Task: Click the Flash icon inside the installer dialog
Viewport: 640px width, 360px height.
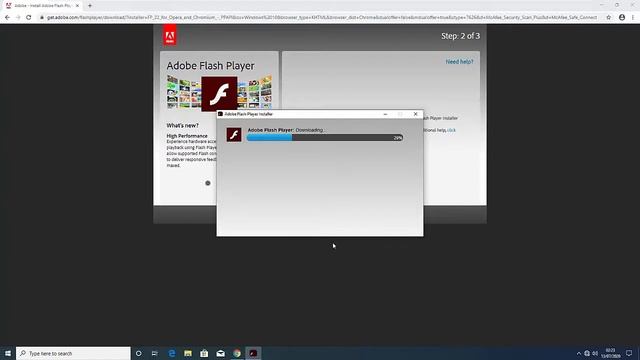Action: pos(234,135)
